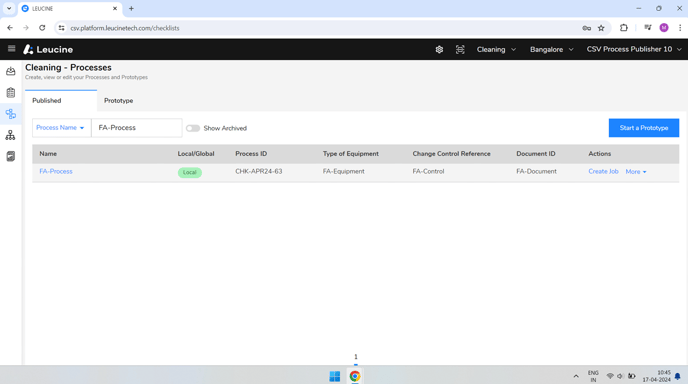Switch to the Prototype tab
This screenshot has height=384, width=688.
pos(118,100)
